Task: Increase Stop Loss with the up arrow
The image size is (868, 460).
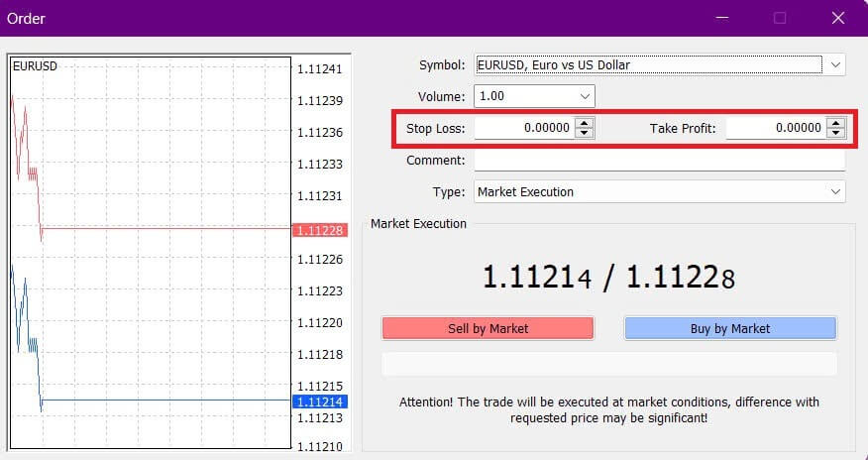Action: coord(585,123)
